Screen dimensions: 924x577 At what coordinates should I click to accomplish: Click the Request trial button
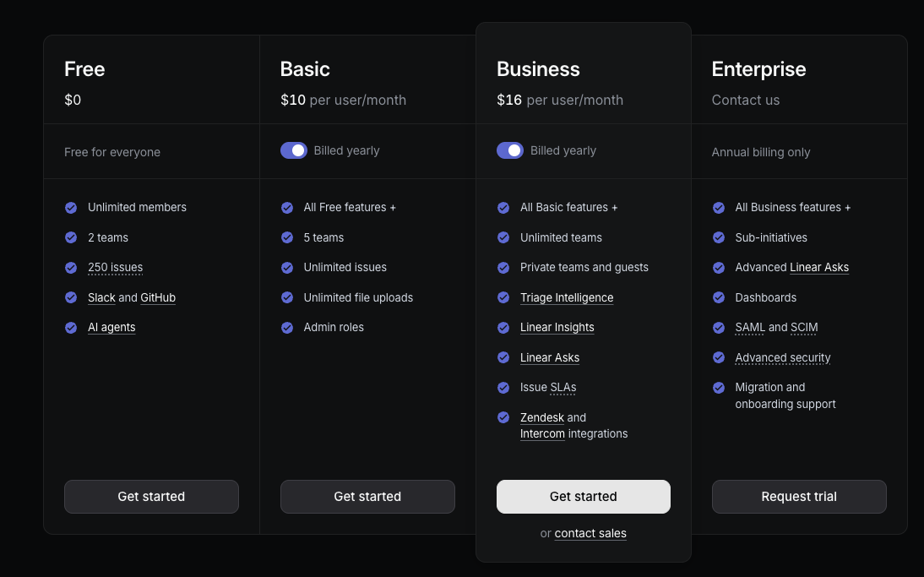(799, 497)
